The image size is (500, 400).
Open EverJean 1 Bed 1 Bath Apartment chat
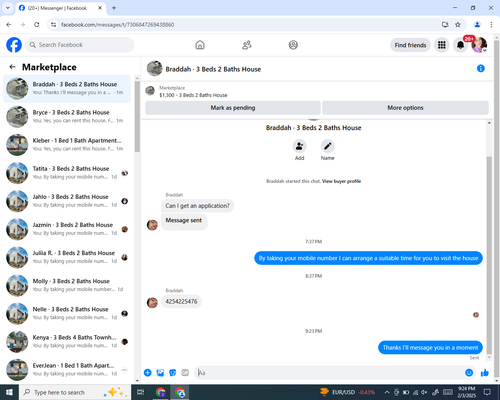point(67,370)
